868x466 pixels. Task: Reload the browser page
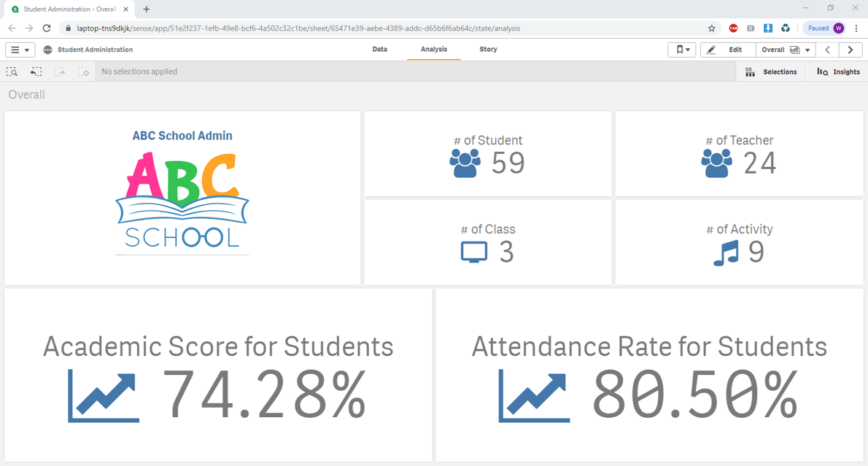point(47,28)
